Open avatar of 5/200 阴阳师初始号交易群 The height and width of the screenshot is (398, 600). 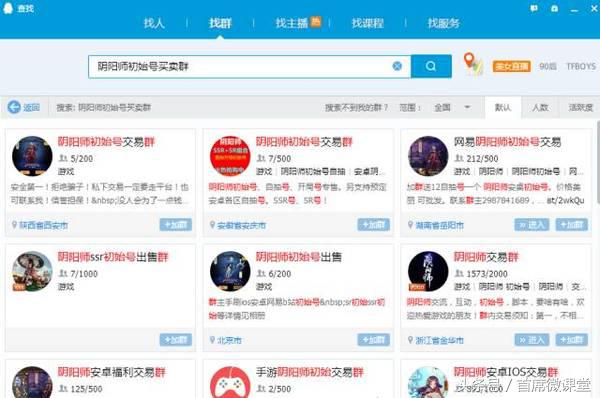[x=32, y=156]
